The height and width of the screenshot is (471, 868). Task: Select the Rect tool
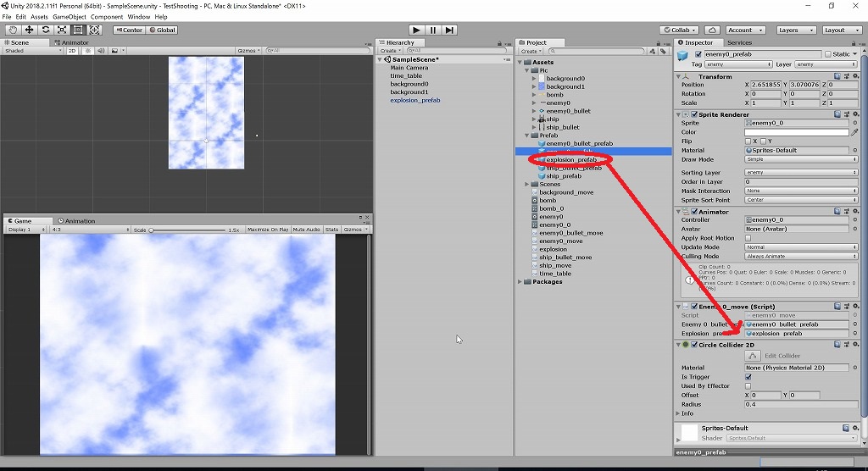(78, 30)
